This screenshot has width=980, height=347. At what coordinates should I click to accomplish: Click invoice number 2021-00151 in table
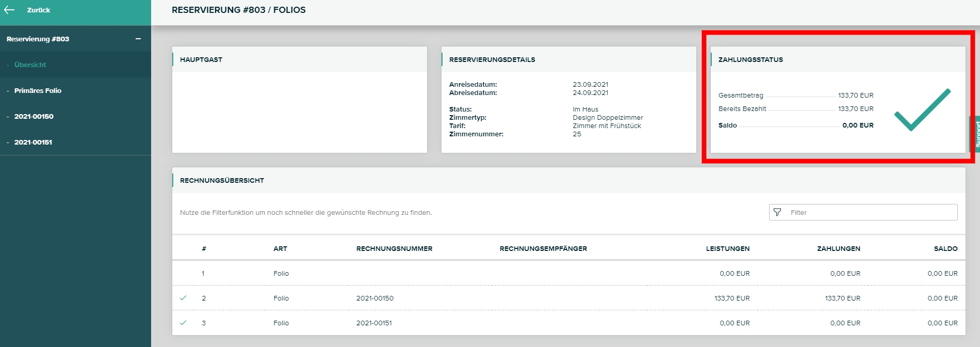[x=374, y=323]
